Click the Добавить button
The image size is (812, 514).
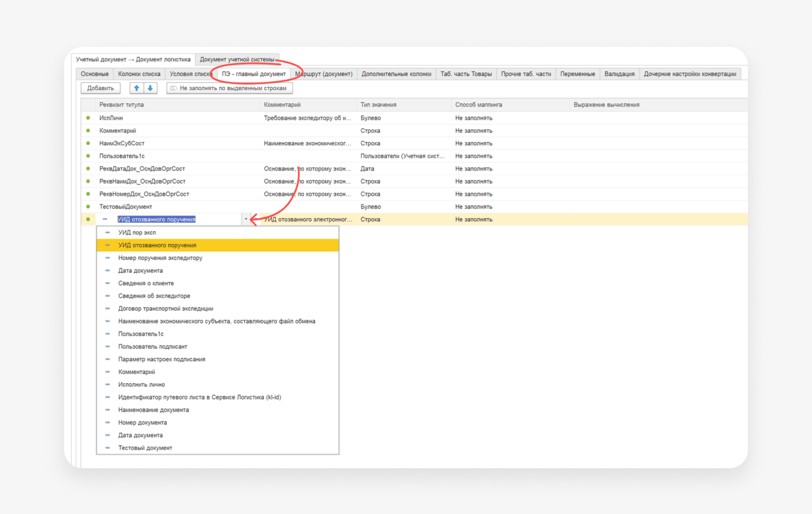(101, 88)
